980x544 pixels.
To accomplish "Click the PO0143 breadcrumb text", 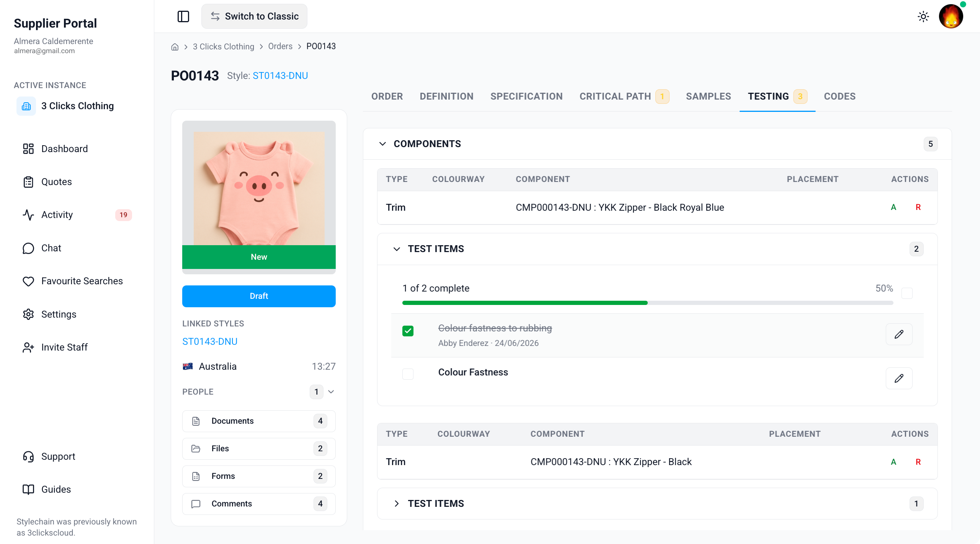I will 321,47.
